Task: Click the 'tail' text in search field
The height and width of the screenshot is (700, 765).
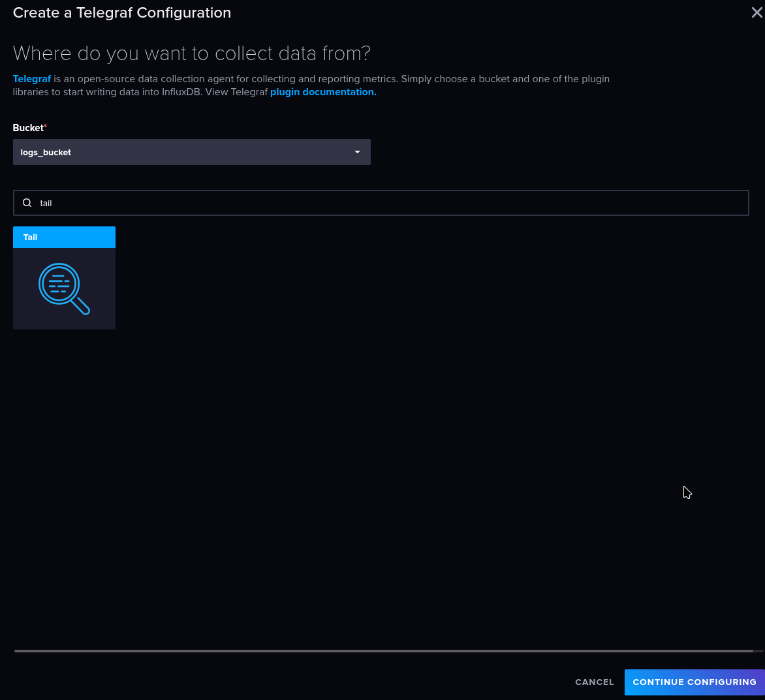Action: point(46,204)
